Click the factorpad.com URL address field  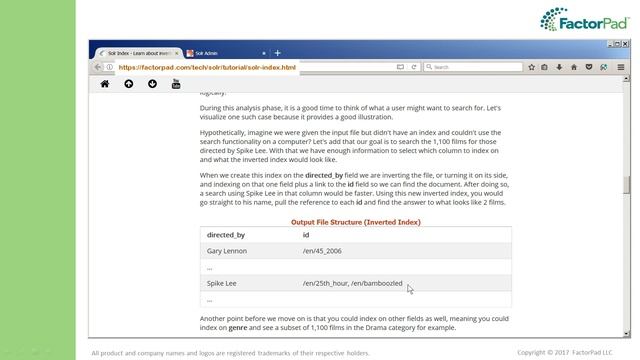pos(207,67)
